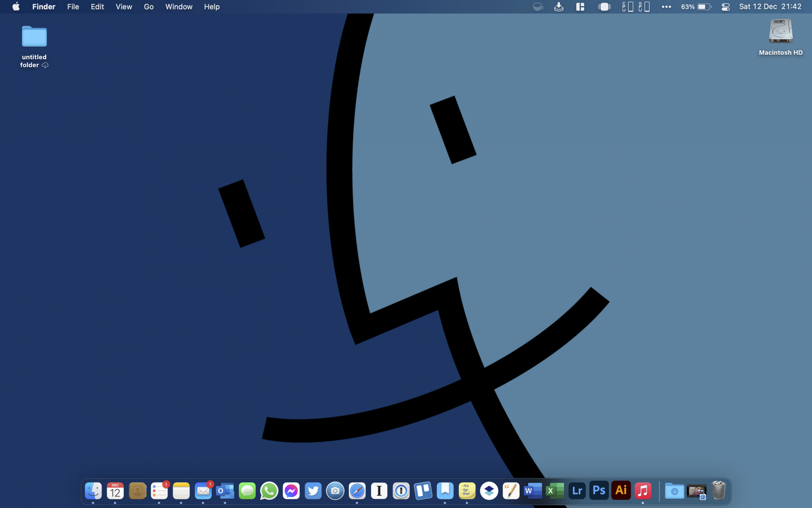Open the battery 63% status dropdown

coord(696,7)
